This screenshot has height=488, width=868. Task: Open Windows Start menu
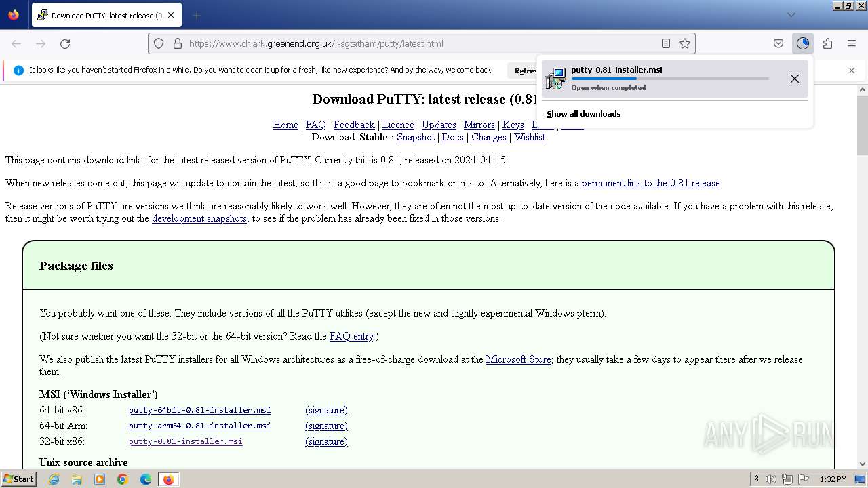[x=18, y=479]
